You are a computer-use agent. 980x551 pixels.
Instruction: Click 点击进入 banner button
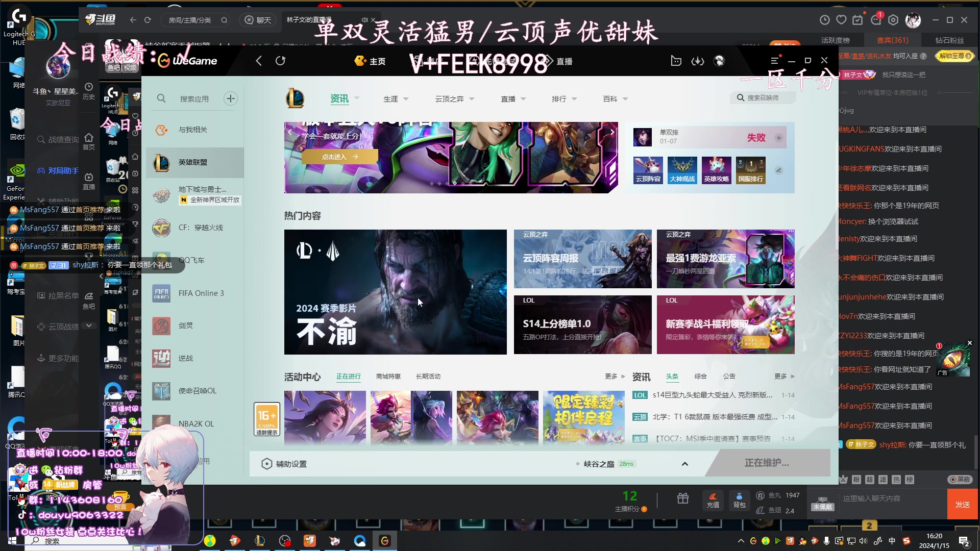tap(339, 157)
